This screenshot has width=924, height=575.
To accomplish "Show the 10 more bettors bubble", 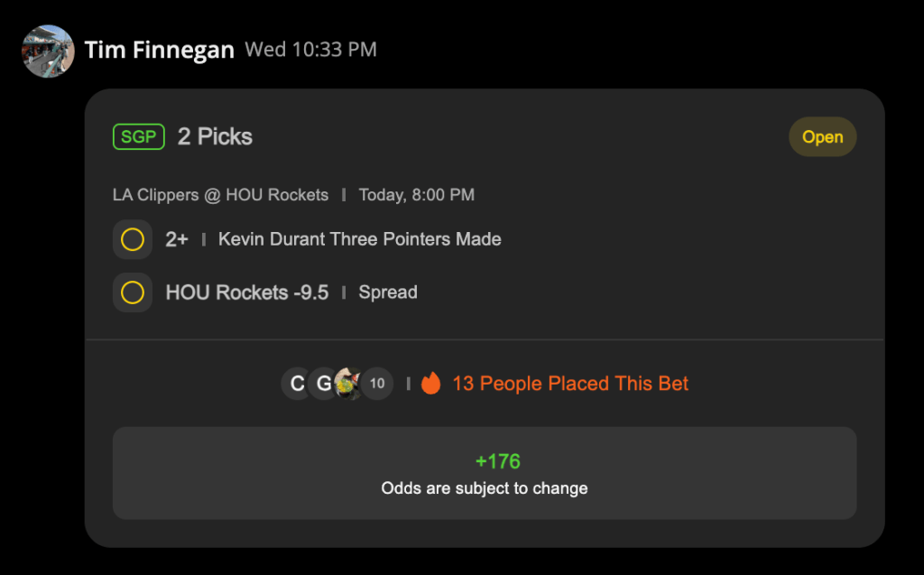I will click(377, 384).
